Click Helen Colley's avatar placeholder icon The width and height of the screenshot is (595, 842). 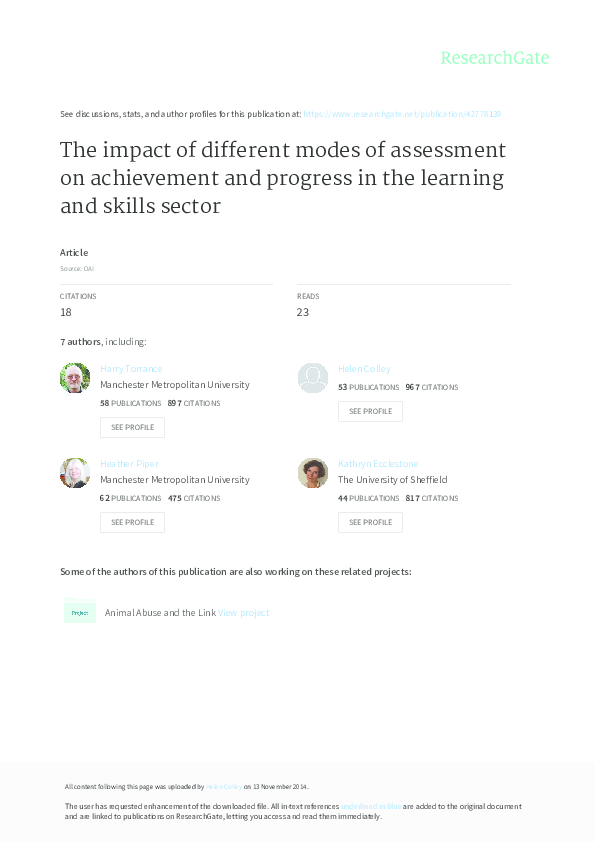(x=313, y=377)
